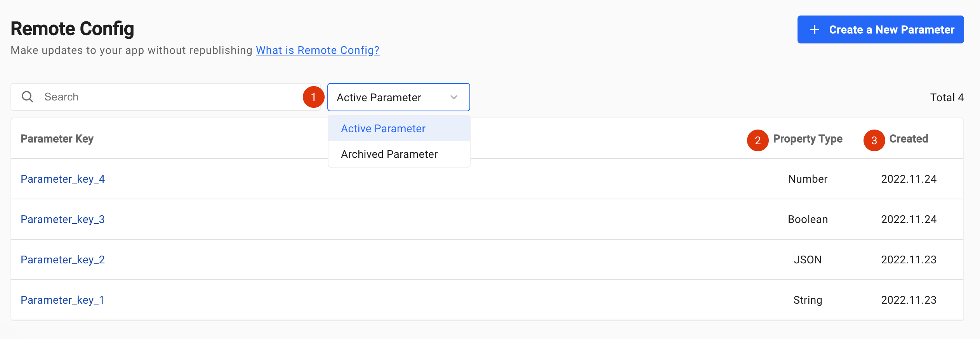
Task: Click the red number 1 marker
Action: click(313, 97)
